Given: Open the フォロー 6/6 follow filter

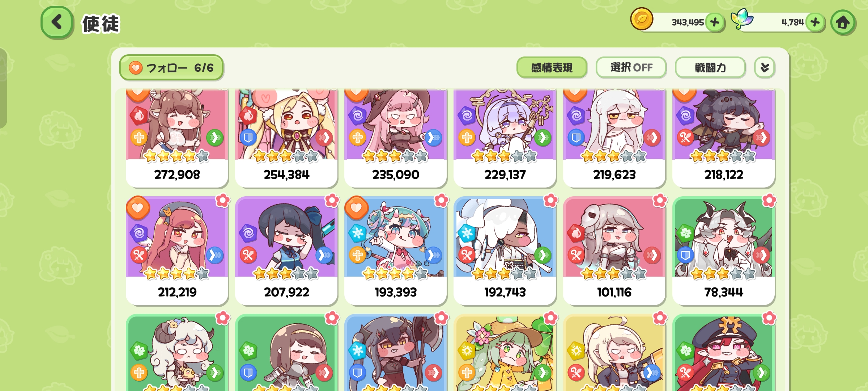Looking at the screenshot, I should tap(171, 68).
